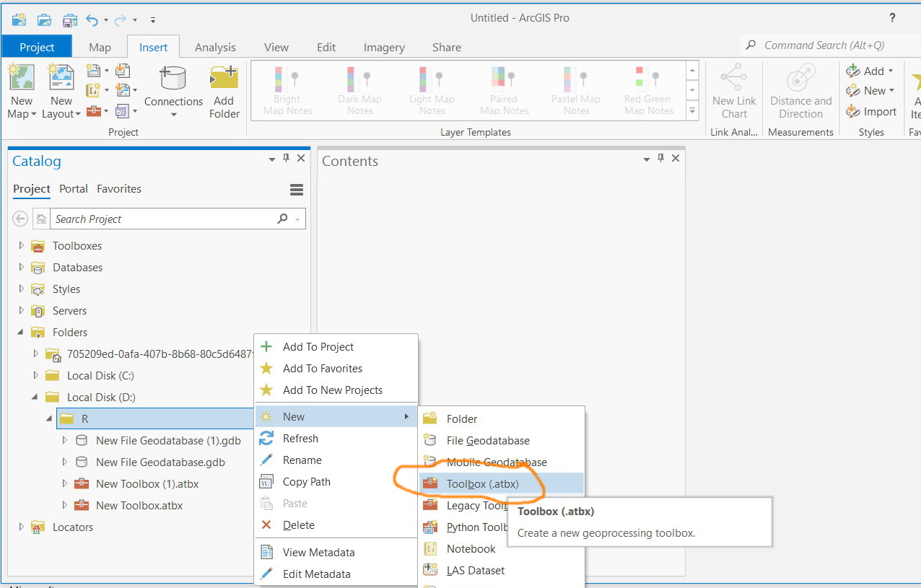Image resolution: width=921 pixels, height=588 pixels.
Task: Click Open Project icon in title bar
Action: point(45,19)
